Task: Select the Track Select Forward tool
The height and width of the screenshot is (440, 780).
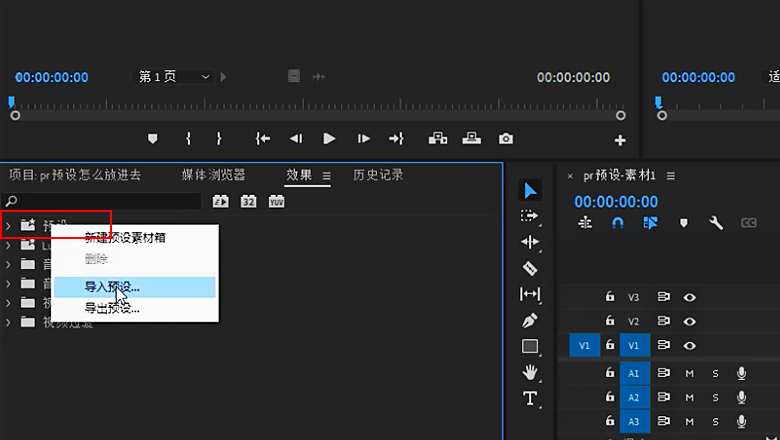Action: [x=529, y=216]
